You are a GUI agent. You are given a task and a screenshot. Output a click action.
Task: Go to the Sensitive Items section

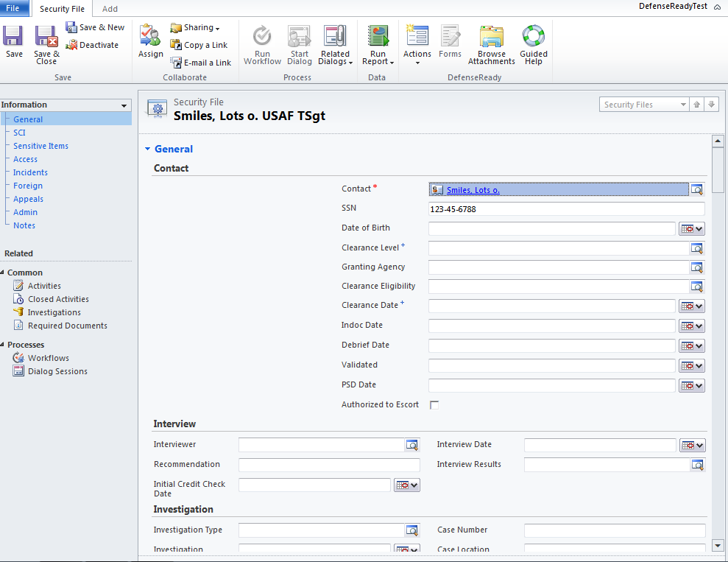40,146
